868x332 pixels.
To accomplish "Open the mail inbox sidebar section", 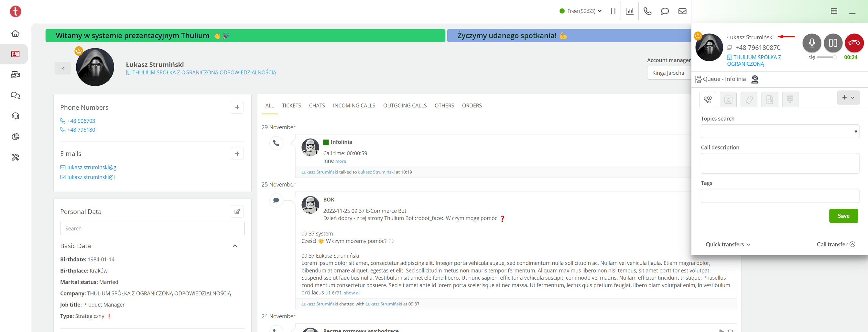I will (x=16, y=74).
